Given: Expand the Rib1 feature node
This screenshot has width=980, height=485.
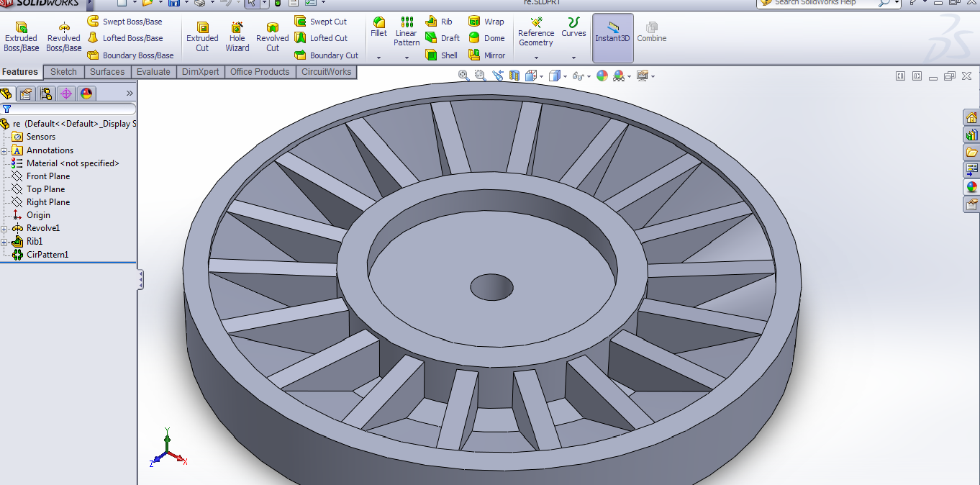Looking at the screenshot, I should (x=4, y=242).
